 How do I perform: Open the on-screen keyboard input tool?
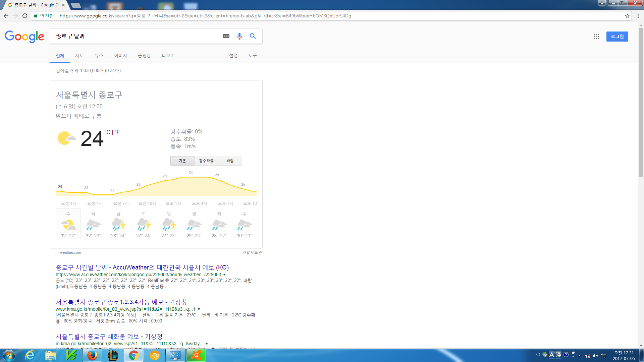[x=226, y=36]
